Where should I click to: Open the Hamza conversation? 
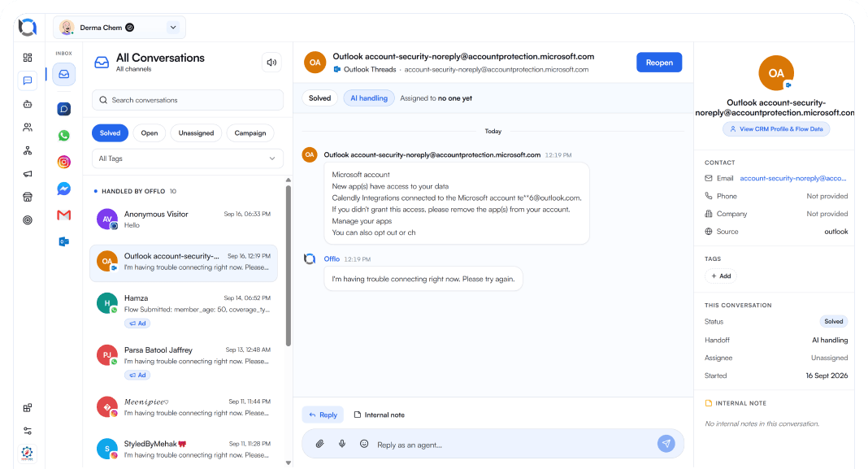(184, 310)
